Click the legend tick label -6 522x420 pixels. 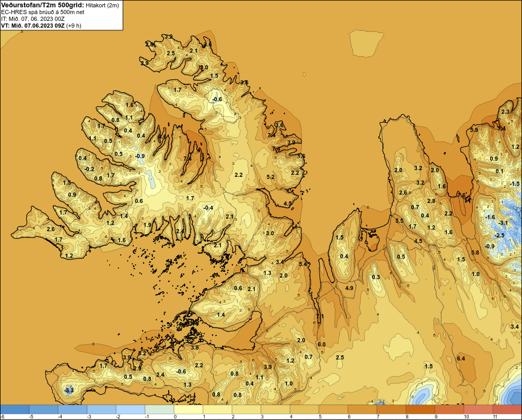pos(3,417)
